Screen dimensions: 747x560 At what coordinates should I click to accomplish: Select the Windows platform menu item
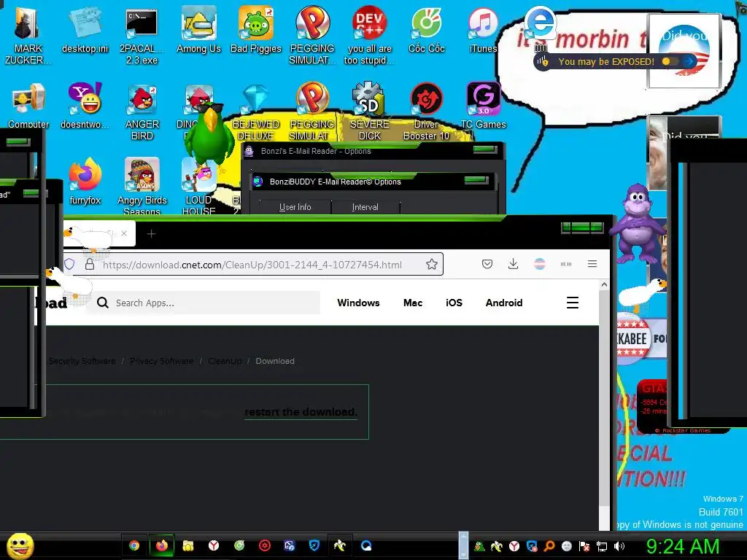point(358,303)
